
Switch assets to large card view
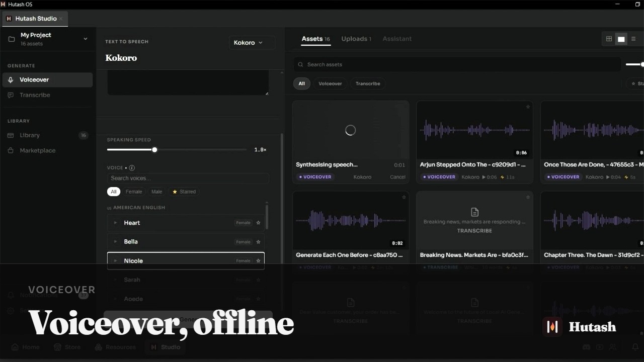(621, 39)
